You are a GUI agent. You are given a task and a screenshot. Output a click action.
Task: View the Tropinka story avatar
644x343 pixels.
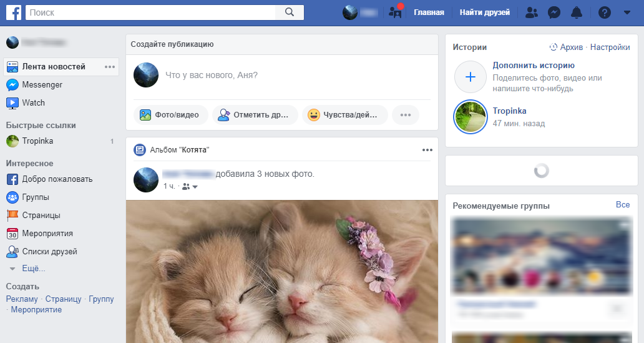click(471, 117)
